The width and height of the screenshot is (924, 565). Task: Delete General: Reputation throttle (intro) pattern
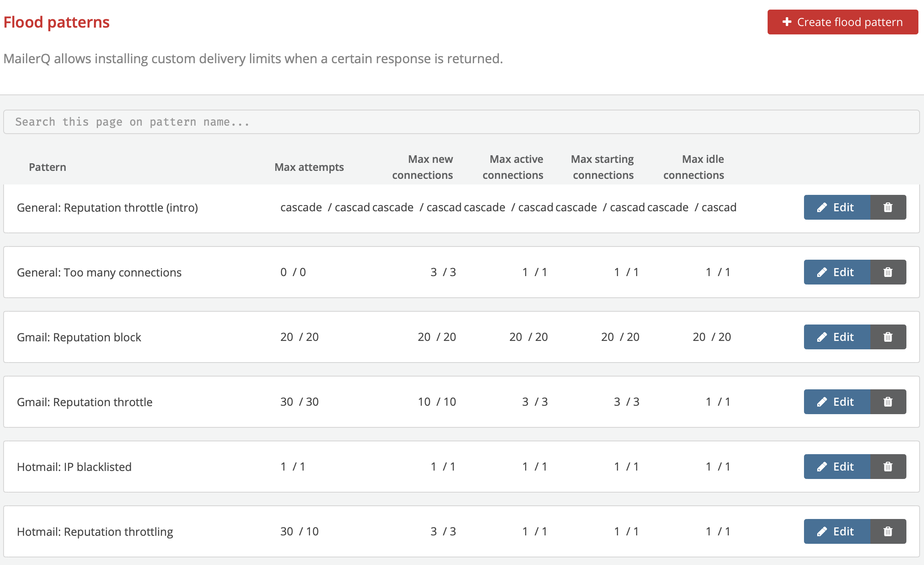pyautogui.click(x=888, y=207)
